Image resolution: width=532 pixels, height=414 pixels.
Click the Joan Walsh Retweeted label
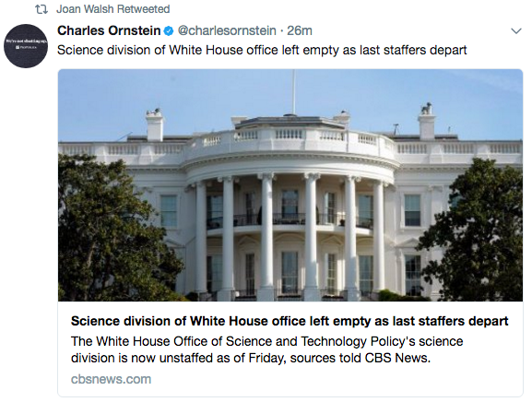(113, 9)
